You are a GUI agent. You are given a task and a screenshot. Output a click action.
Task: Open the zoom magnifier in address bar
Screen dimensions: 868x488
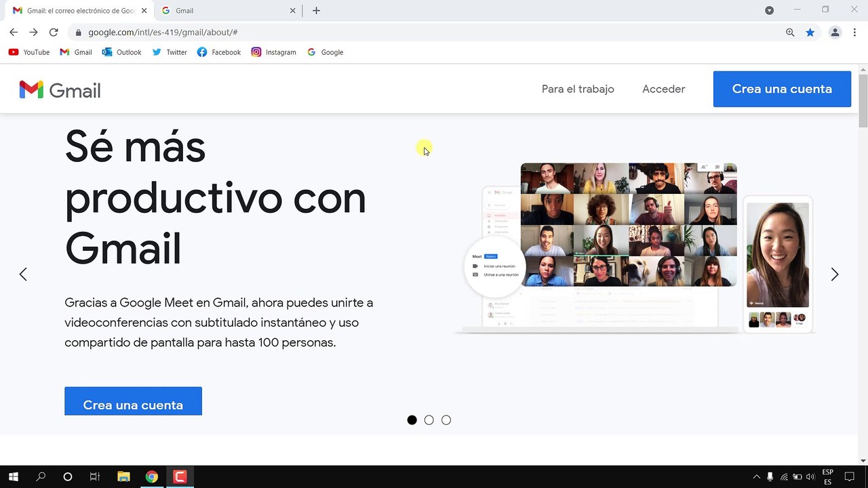point(790,33)
